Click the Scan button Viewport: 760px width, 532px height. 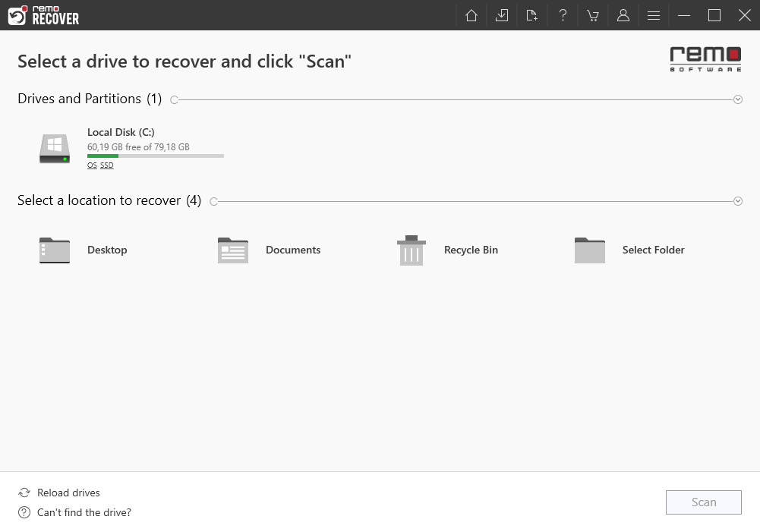[x=703, y=502]
